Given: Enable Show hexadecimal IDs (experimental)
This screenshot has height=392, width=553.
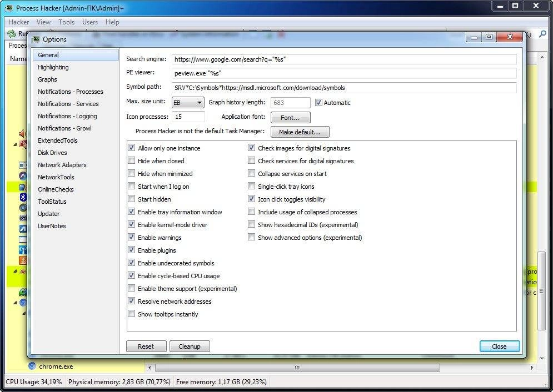Looking at the screenshot, I should pyautogui.click(x=251, y=224).
